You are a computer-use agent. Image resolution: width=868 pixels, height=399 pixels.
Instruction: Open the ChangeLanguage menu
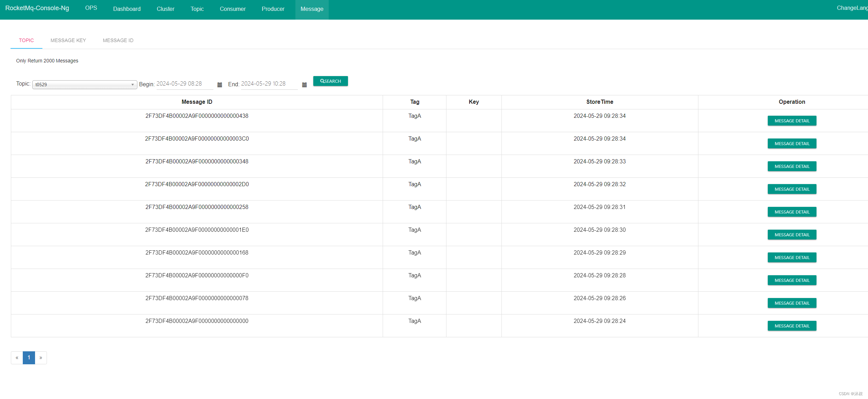point(852,8)
